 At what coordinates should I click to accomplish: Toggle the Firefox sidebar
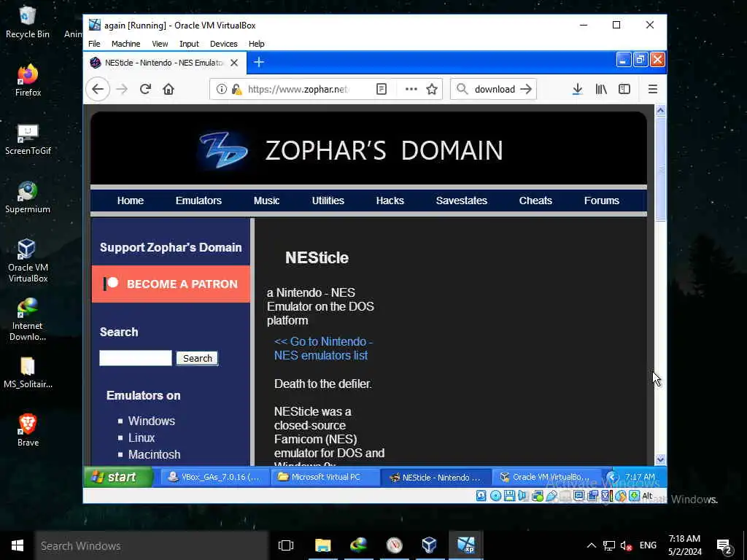[624, 89]
